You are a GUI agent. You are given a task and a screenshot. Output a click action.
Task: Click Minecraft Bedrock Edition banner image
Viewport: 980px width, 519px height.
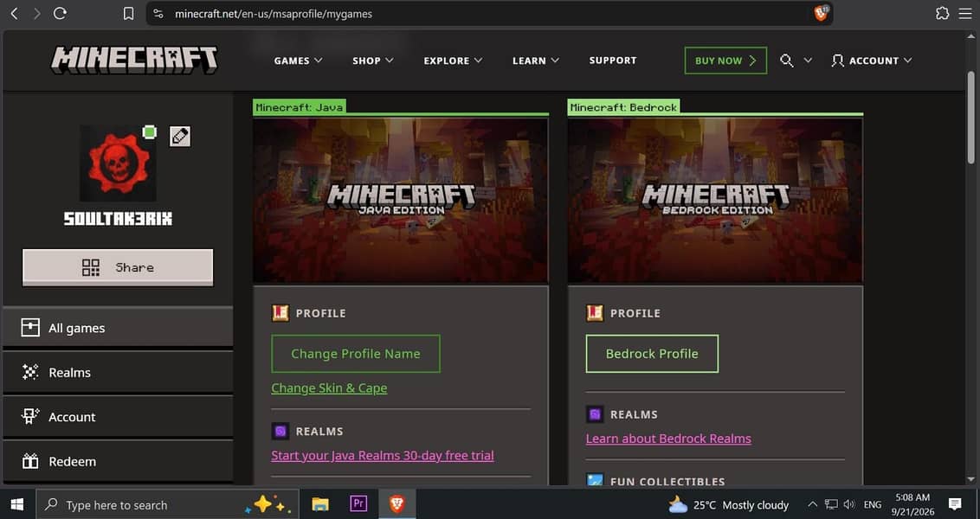coord(715,200)
